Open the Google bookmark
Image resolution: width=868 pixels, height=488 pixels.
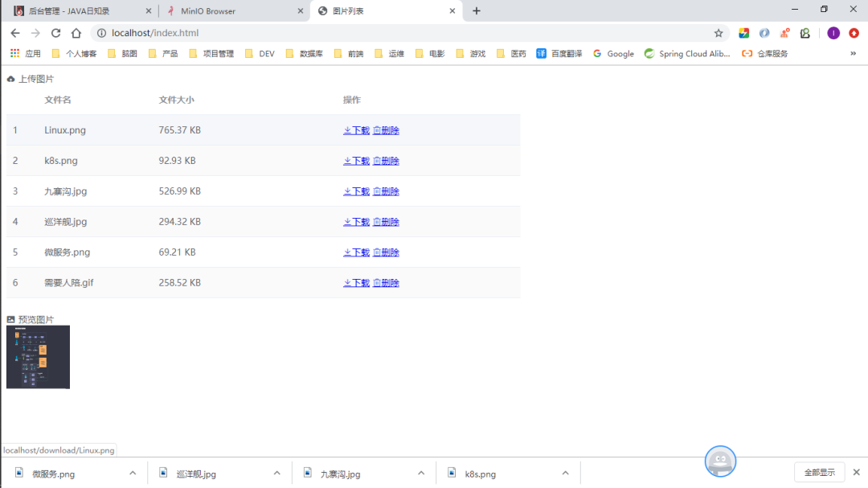613,54
